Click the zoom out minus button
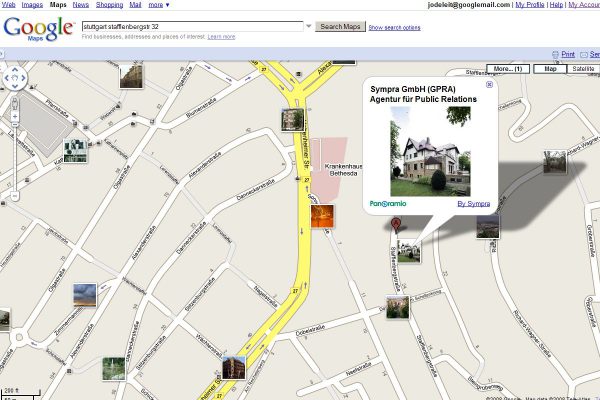 (15, 197)
